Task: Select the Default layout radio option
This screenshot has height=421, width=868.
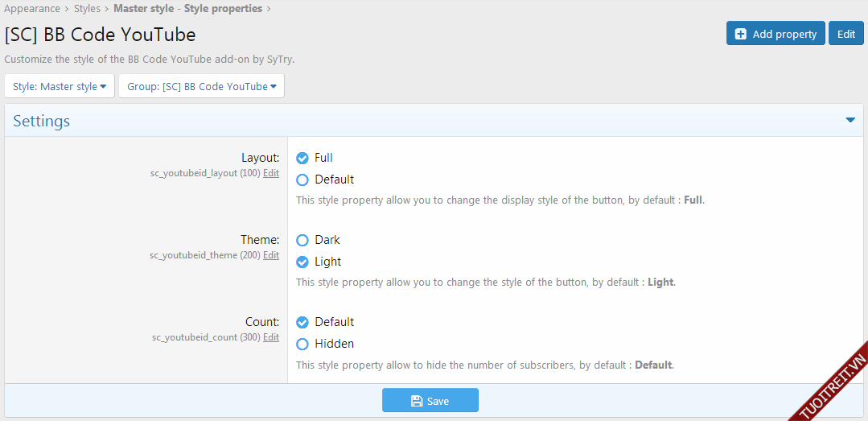Action: [302, 180]
